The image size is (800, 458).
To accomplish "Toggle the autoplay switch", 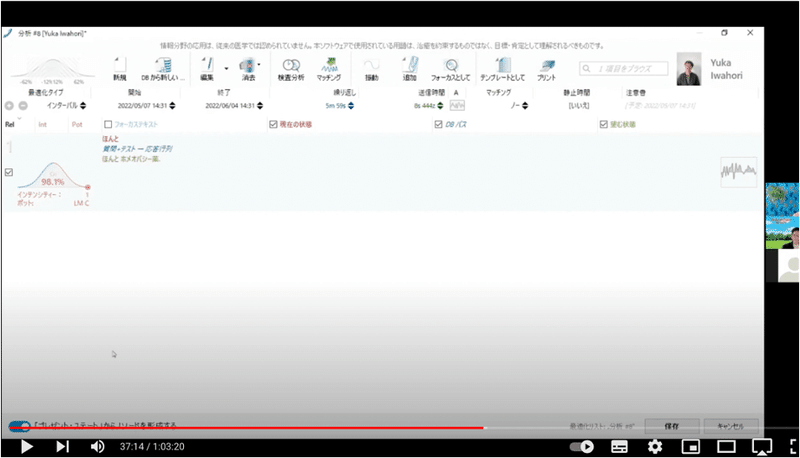I will 582,447.
